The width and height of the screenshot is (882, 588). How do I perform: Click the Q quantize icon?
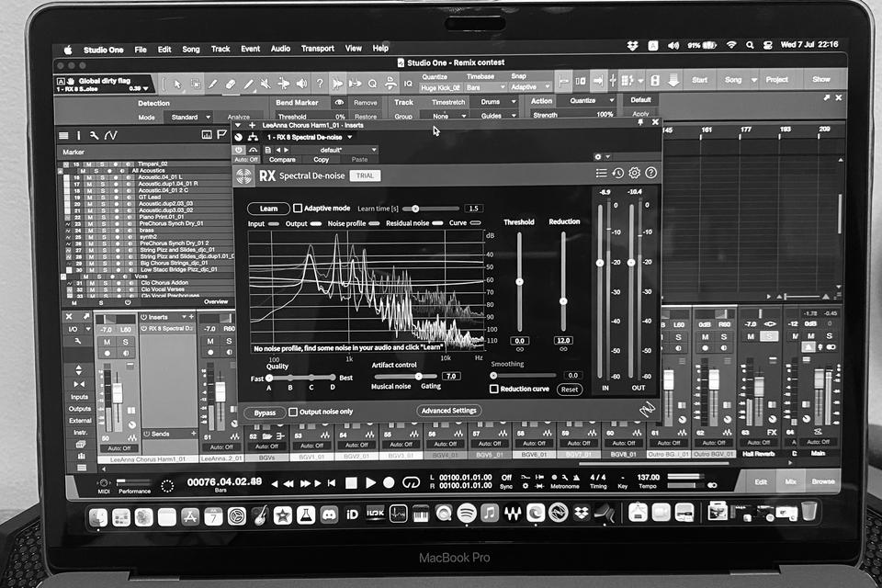click(x=372, y=84)
